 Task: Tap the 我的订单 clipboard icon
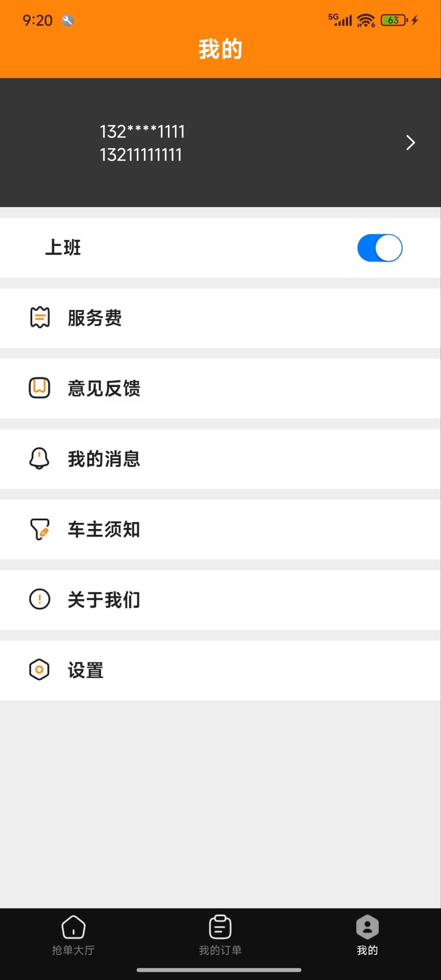220,927
